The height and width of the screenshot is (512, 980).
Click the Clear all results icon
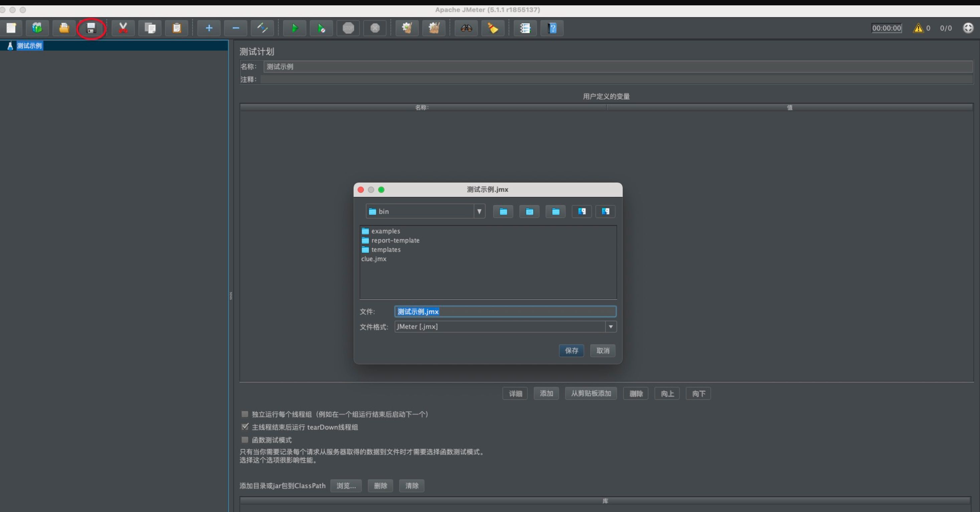(434, 28)
